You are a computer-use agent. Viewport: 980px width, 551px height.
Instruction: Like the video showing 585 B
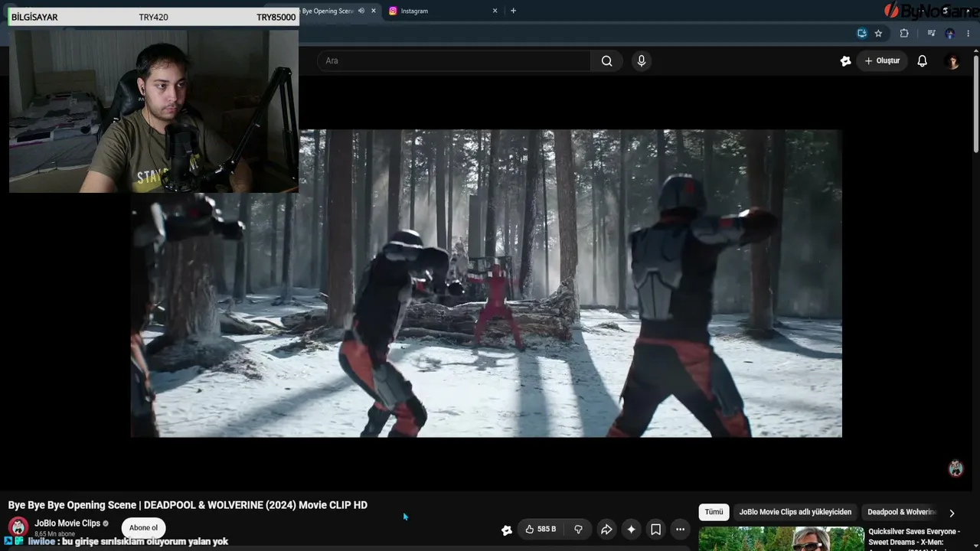pyautogui.click(x=541, y=529)
